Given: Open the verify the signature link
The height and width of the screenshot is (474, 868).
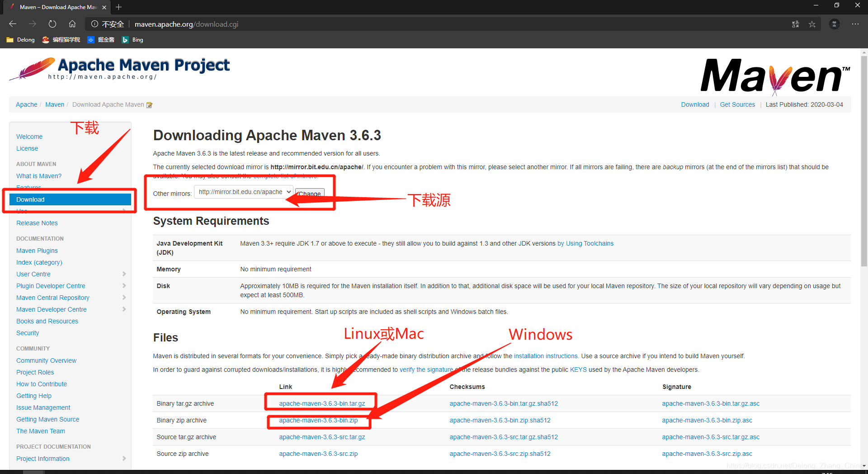Looking at the screenshot, I should (426, 370).
